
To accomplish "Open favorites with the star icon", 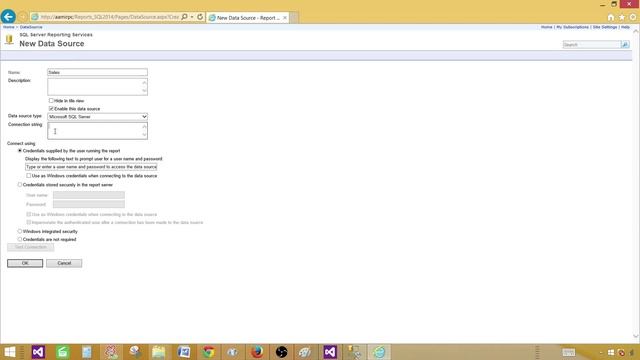I will click(x=622, y=17).
